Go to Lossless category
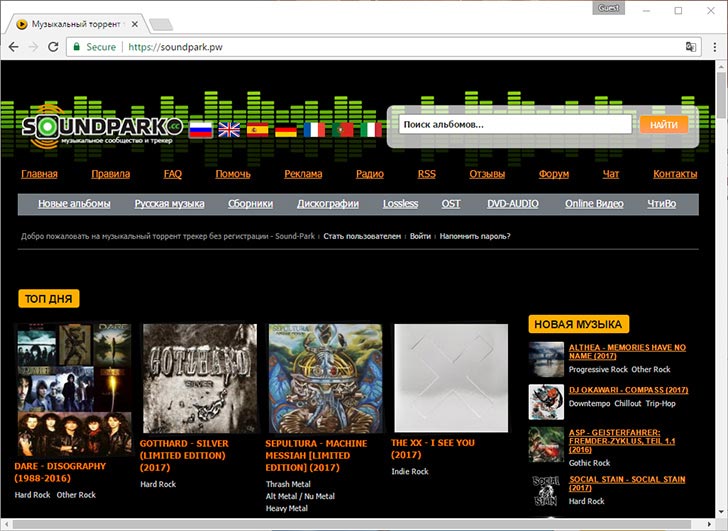The height and width of the screenshot is (531, 728). (x=400, y=204)
